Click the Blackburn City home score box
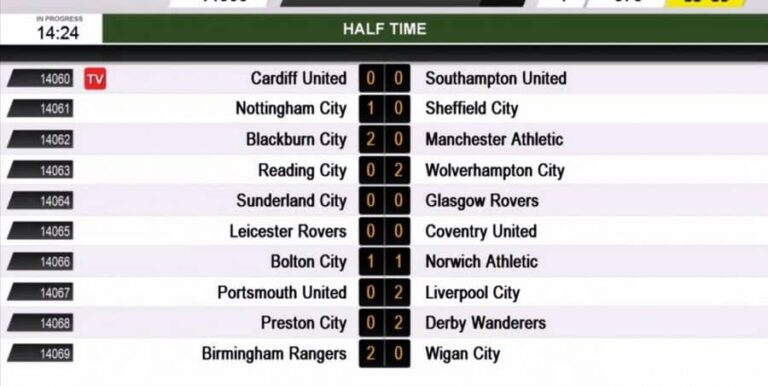Viewport: 768px width, 386px height. 371,140
